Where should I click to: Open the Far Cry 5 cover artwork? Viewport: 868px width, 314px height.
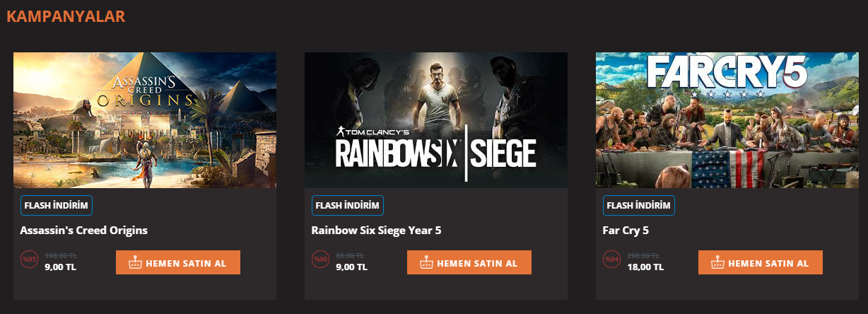727,120
